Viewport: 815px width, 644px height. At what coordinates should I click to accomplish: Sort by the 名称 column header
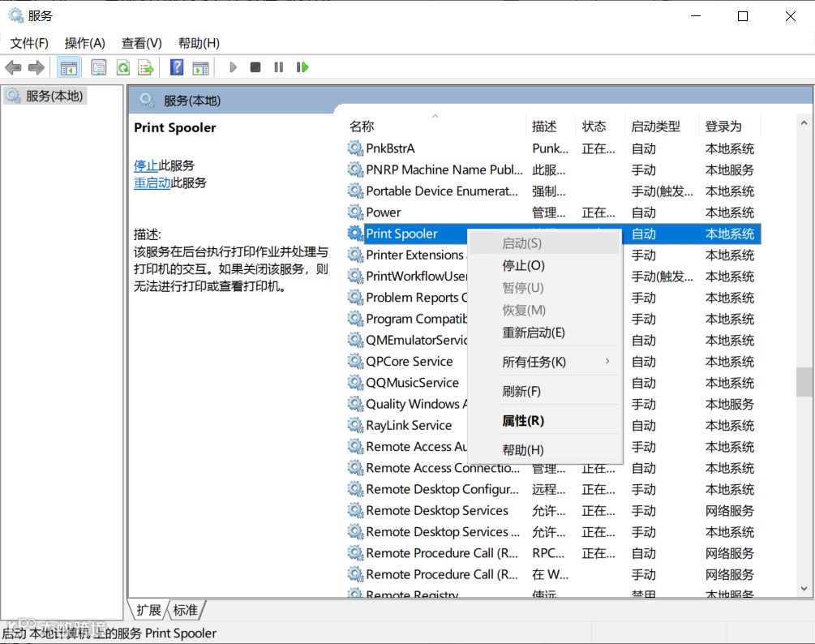tap(435, 127)
